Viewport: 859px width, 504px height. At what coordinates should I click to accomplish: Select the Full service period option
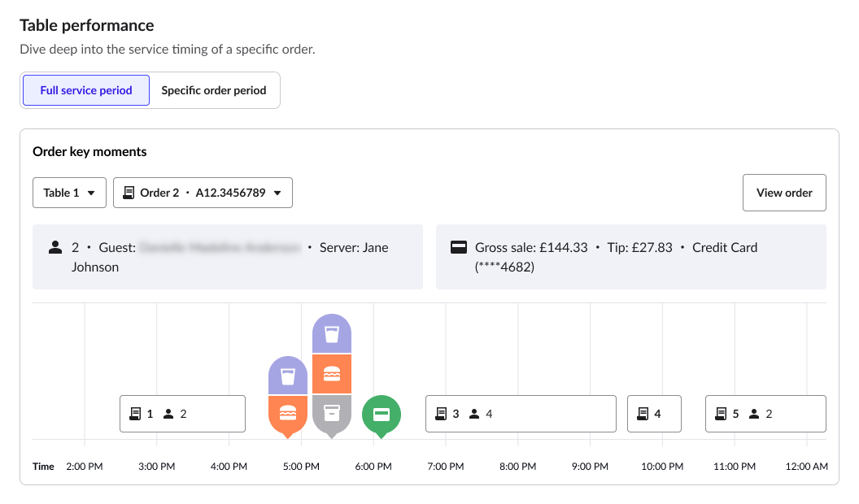point(86,90)
